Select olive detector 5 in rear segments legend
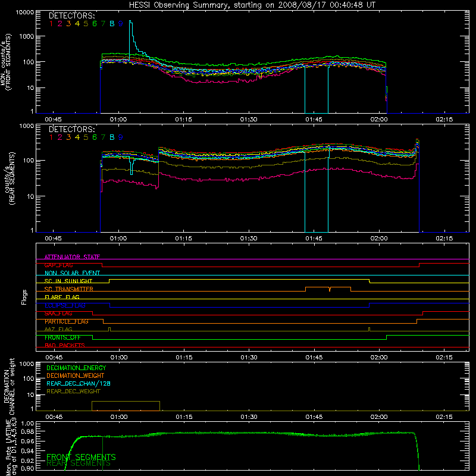The image size is (476, 476). point(86,137)
